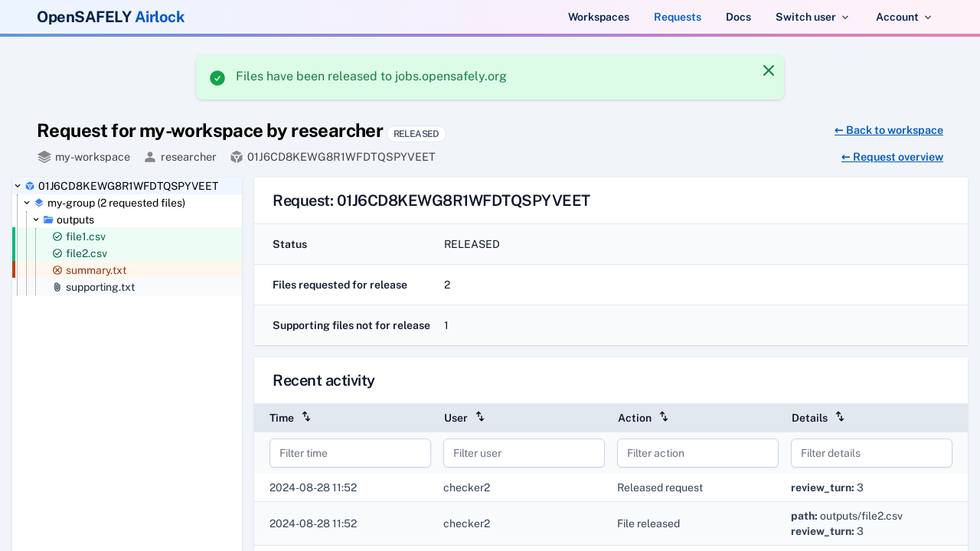This screenshot has height=551, width=980.
Task: Click the paperclip icon for supporting.txt
Action: [57, 287]
